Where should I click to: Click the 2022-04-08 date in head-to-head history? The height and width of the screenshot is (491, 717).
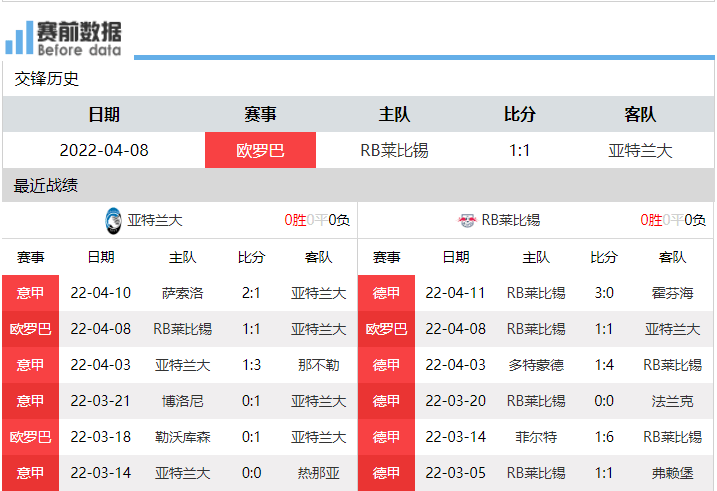pyautogui.click(x=104, y=150)
